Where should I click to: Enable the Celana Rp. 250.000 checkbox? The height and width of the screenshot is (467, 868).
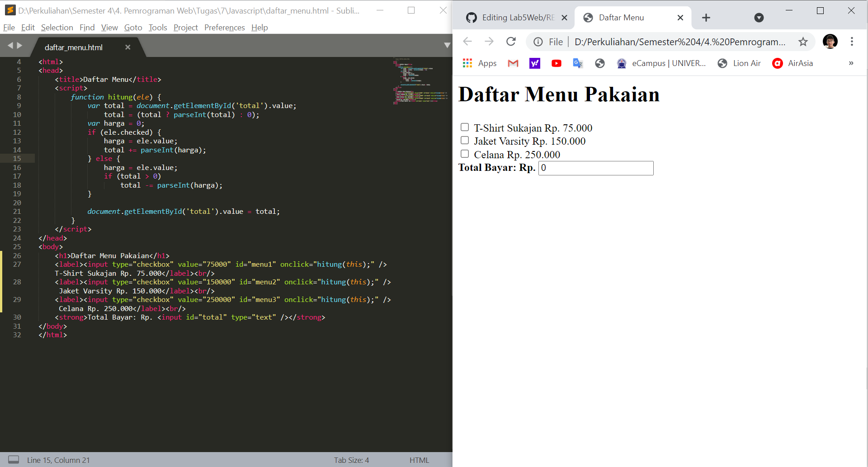[464, 154]
